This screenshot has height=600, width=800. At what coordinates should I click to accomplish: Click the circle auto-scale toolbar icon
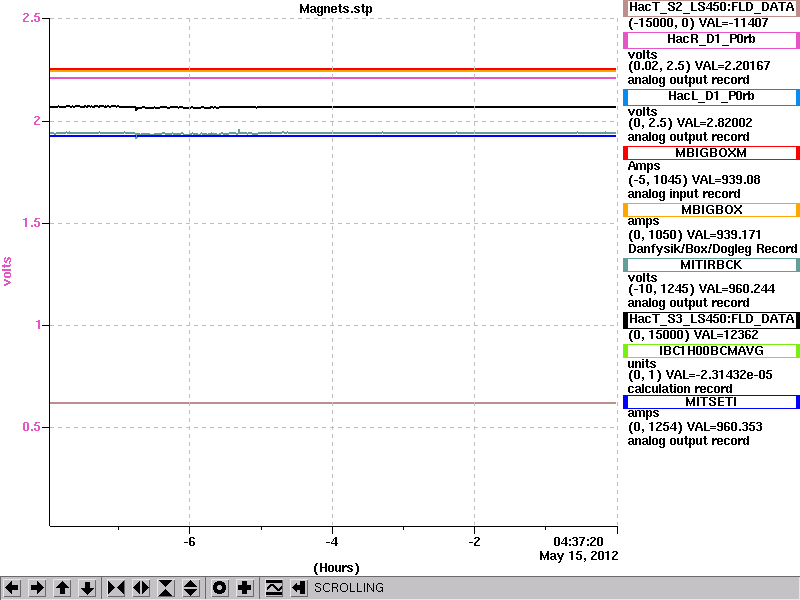(x=220, y=588)
